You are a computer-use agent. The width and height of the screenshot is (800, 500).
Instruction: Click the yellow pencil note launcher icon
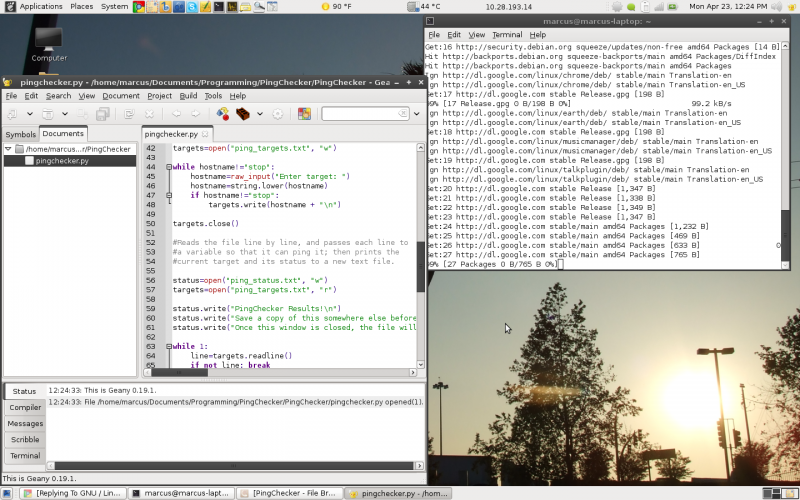[x=205, y=7]
